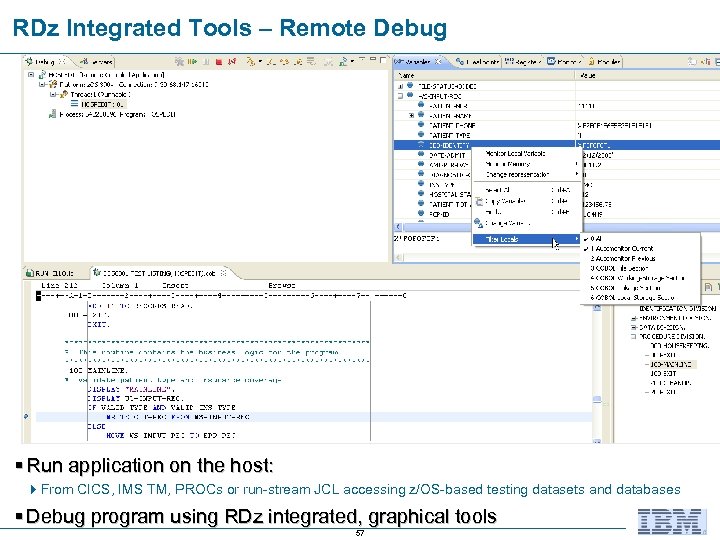
Task: Toggle the '1 Automonitor Current' filter option
Action: coord(640,248)
